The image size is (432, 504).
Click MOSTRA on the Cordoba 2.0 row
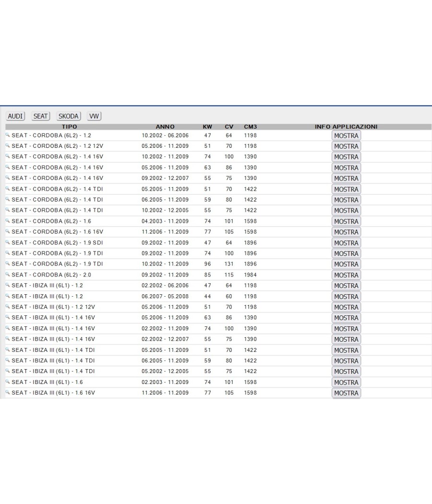click(346, 275)
